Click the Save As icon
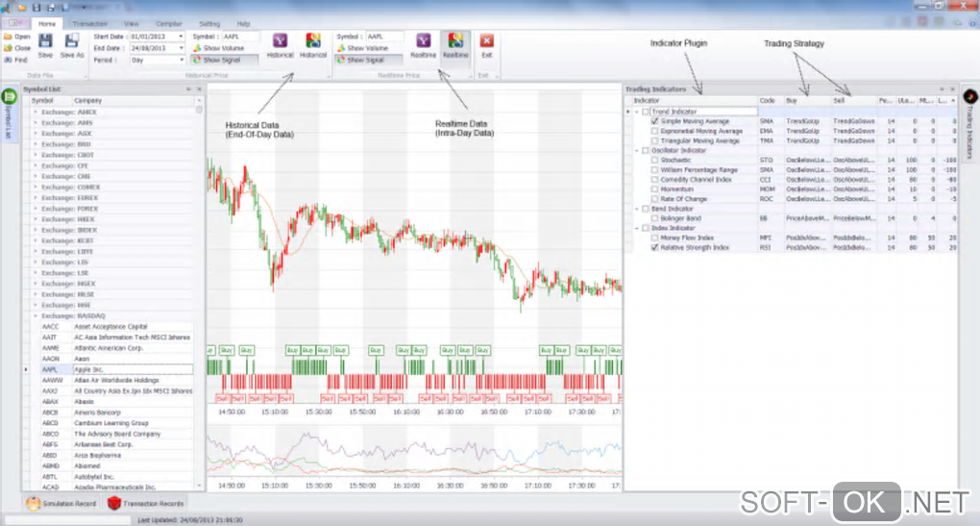The height and width of the screenshot is (526, 980). [x=72, y=41]
